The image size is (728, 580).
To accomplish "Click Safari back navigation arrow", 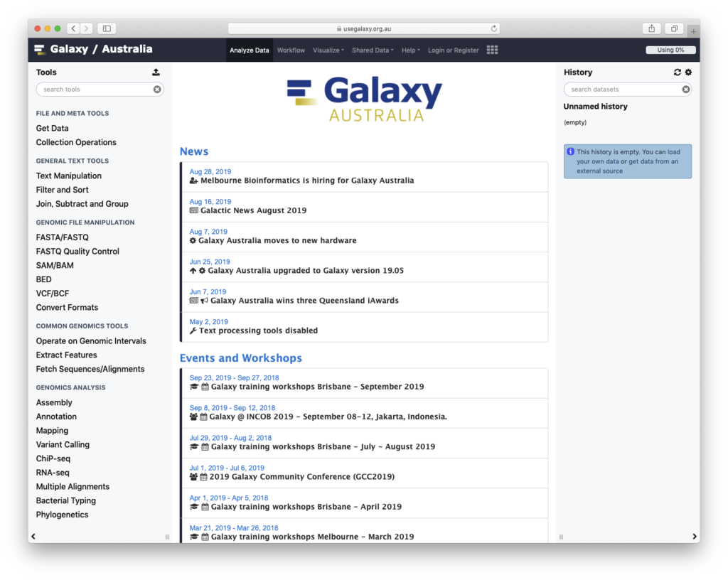I will click(x=73, y=28).
